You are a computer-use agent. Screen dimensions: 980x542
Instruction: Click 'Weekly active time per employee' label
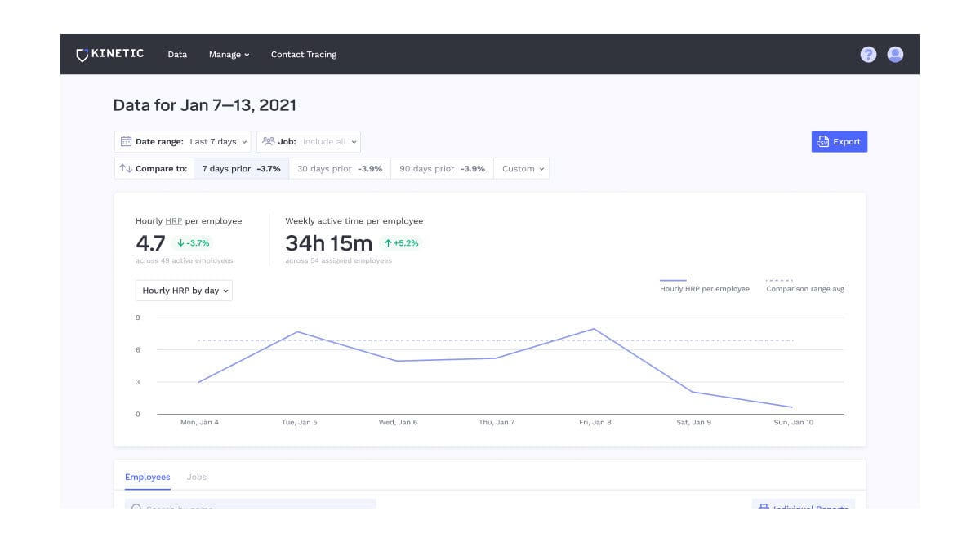[x=354, y=221]
